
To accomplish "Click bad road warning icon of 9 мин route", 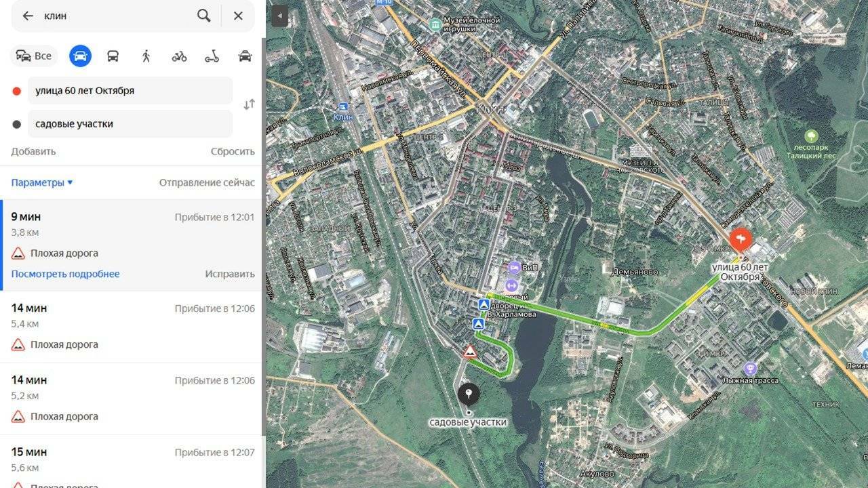I will [x=18, y=253].
